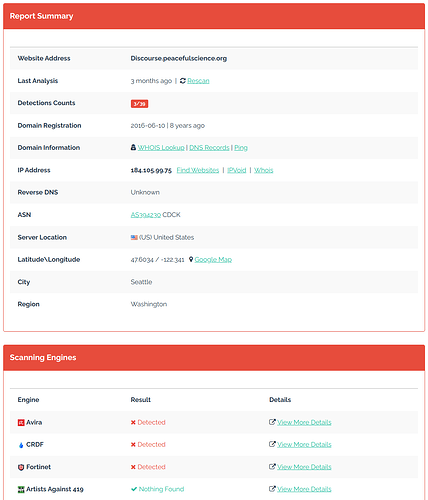Open the Rescan link

click(198, 81)
